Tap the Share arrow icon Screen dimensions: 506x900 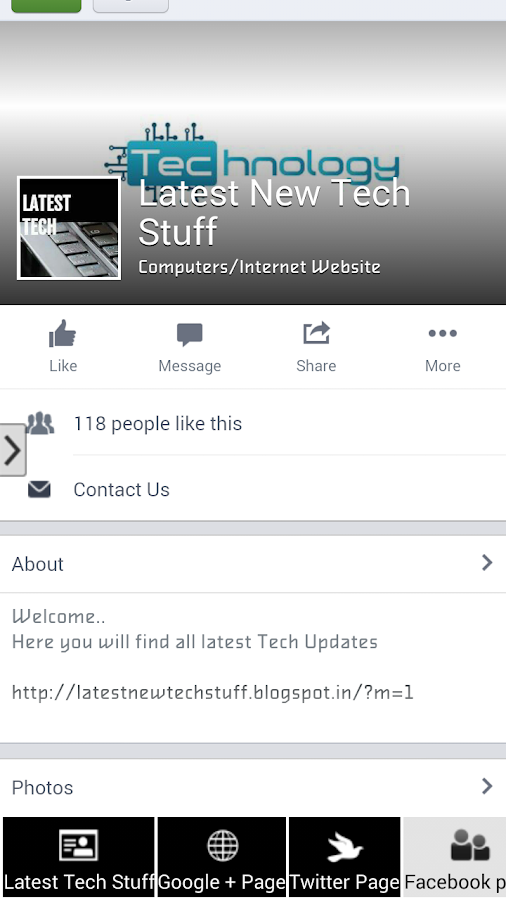point(316,333)
